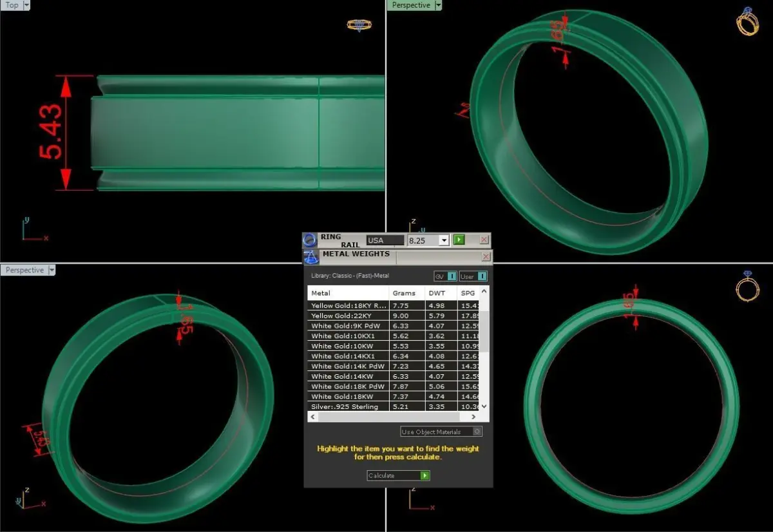Sort by the Grams column header

coord(407,293)
